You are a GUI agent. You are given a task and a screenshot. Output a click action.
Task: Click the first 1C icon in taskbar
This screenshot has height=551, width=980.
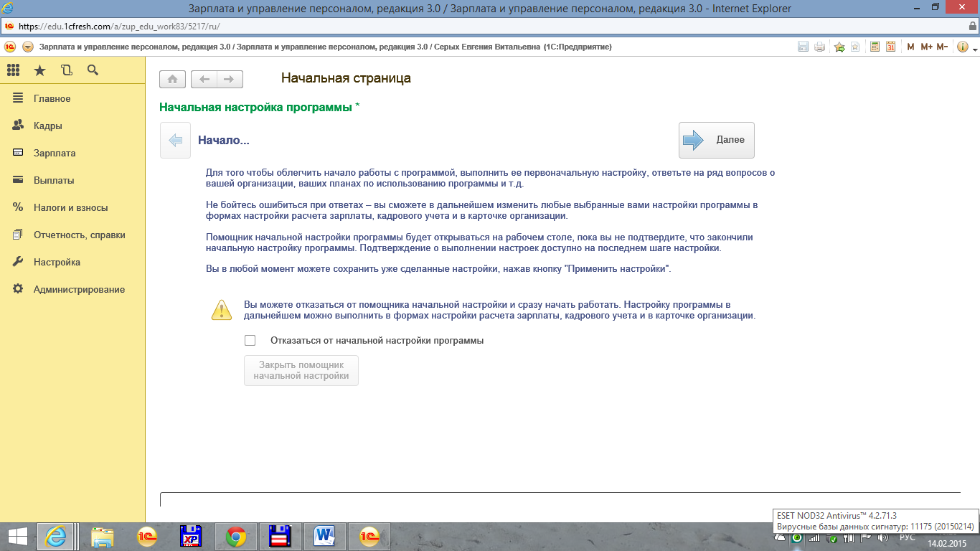point(147,537)
